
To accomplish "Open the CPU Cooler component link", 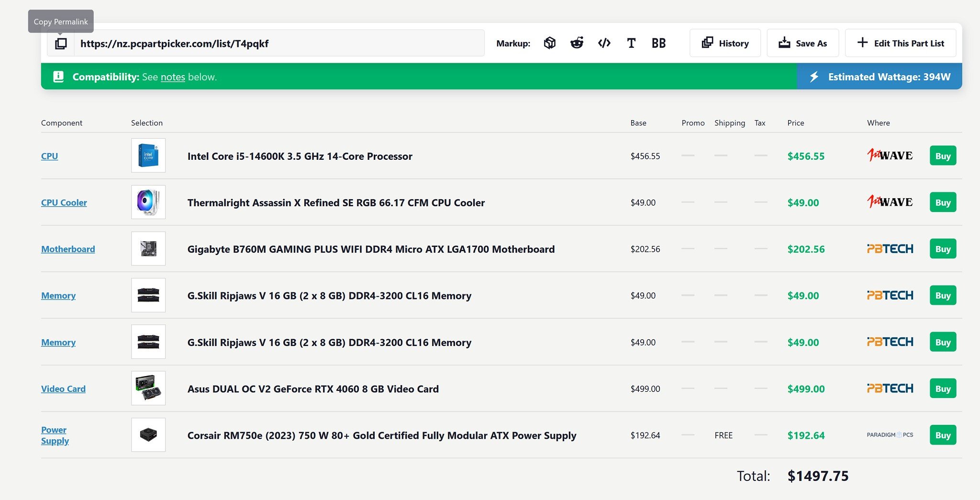I will 64,202.
